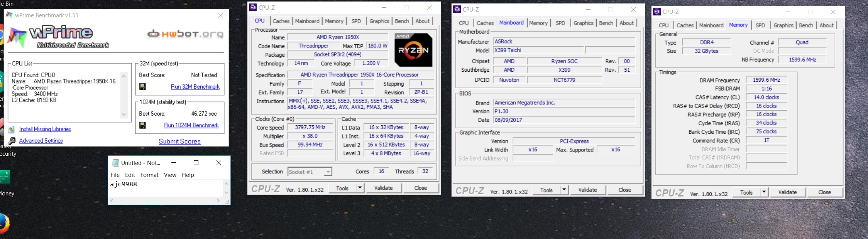Click the Notepad horizontal scrollbar right arrow
Viewport: 868px width, 239px height.
pyautogui.click(x=218, y=201)
